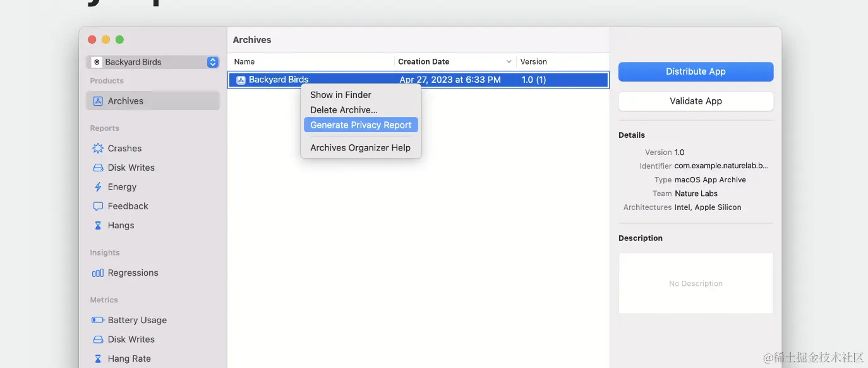Image resolution: width=868 pixels, height=368 pixels.
Task: Click the Backyard Birds archive row icon
Action: 241,80
